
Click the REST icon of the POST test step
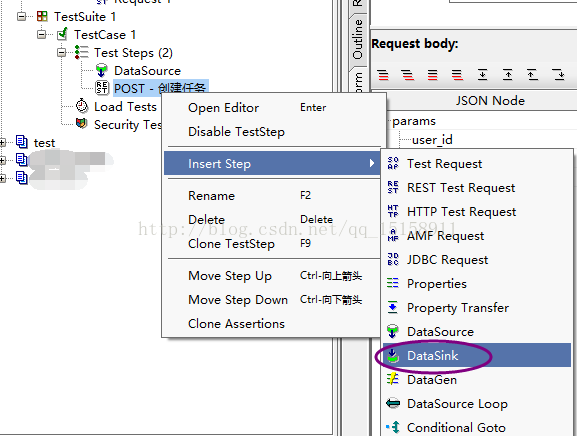[x=102, y=88]
